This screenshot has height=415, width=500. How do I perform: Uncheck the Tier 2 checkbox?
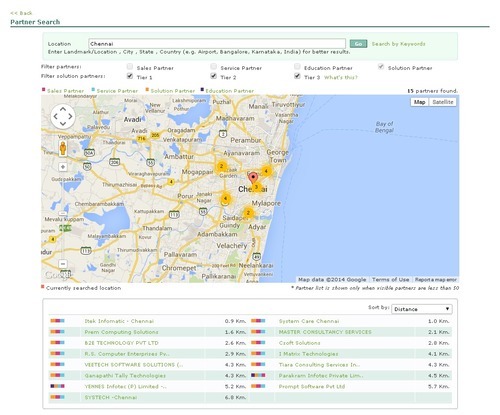point(214,76)
